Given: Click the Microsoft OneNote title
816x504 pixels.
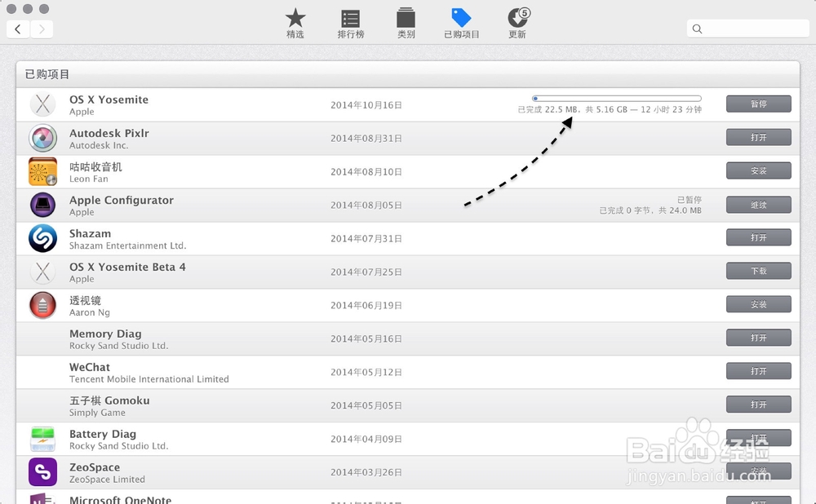Looking at the screenshot, I should pos(120,499).
